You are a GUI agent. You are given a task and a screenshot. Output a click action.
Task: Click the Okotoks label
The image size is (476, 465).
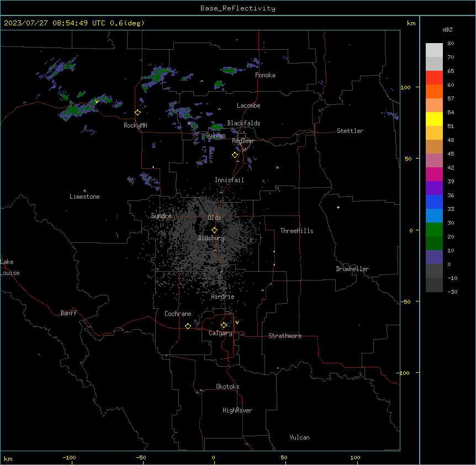coord(228,387)
